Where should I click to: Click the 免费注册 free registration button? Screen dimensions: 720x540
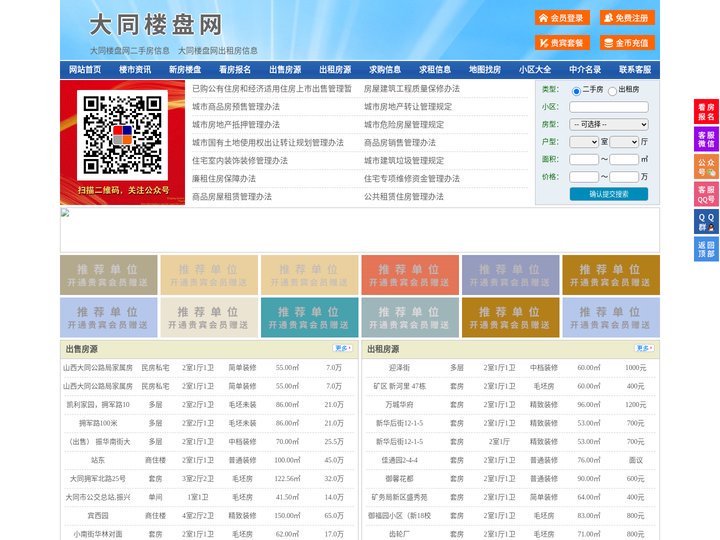click(627, 18)
